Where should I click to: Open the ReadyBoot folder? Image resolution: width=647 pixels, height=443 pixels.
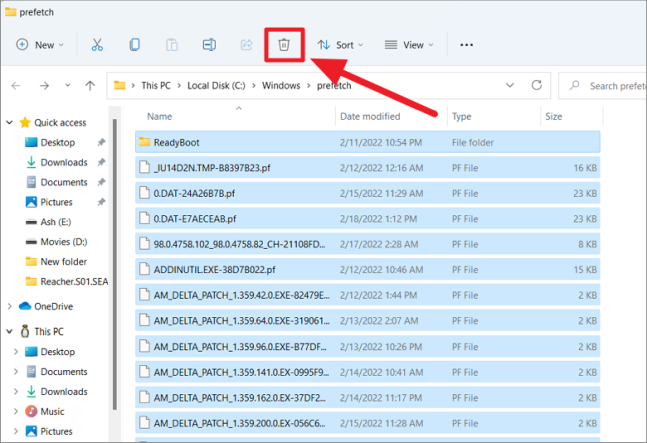[176, 143]
